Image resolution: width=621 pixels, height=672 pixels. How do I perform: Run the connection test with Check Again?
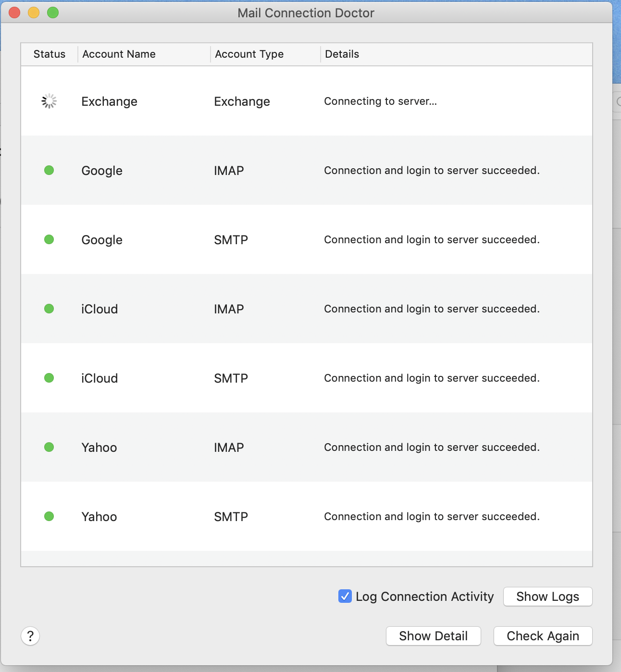click(x=543, y=636)
